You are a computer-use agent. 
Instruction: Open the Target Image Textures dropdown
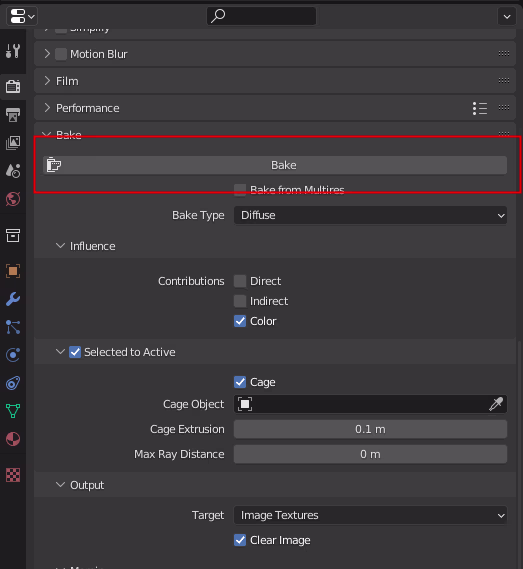370,515
